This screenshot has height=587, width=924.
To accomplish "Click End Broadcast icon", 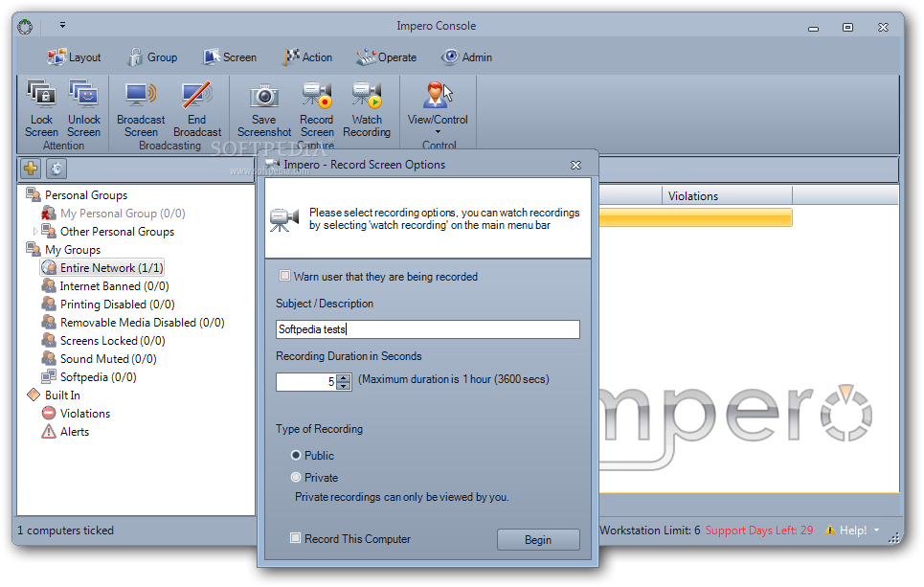I will 197,94.
